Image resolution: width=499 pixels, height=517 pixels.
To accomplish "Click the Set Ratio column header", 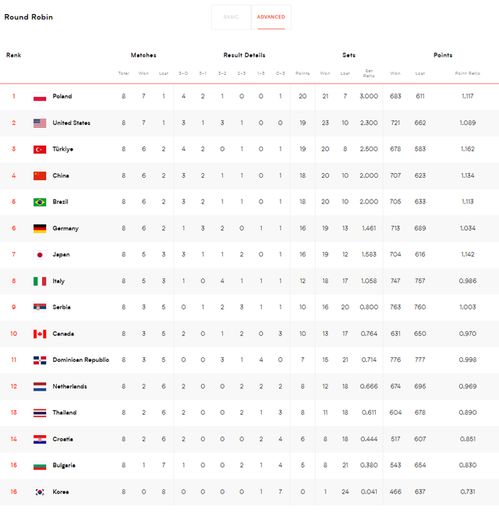I will [369, 73].
